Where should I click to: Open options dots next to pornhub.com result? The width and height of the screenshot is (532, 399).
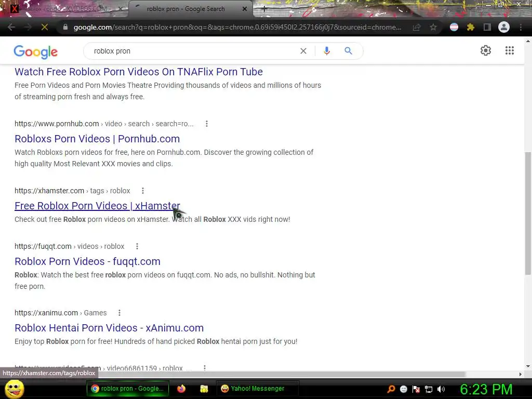[207, 124]
